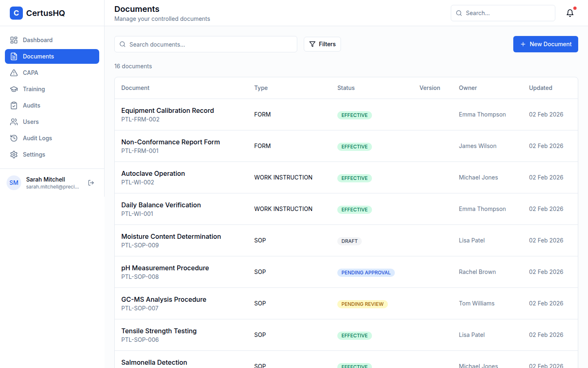The image size is (588, 368).
Task: Click the CAPA warning triangle icon
Action: point(13,72)
